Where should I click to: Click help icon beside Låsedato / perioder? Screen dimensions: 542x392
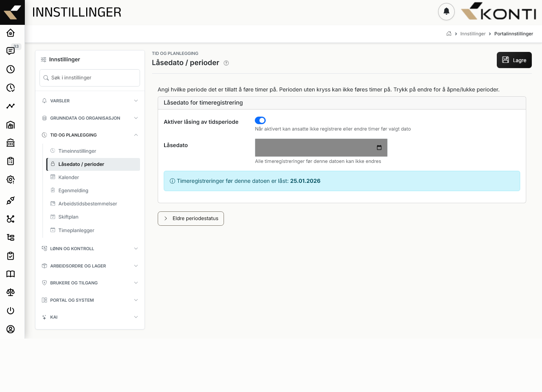point(226,63)
